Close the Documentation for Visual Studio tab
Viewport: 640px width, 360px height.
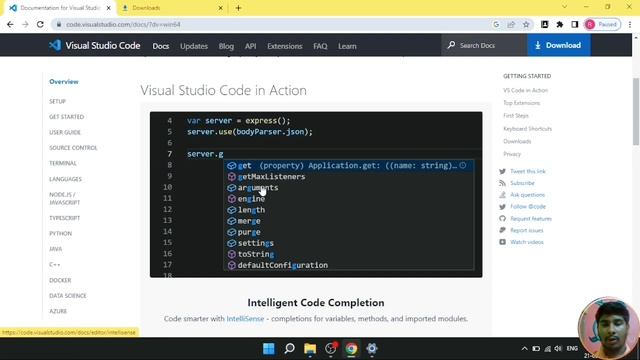(x=109, y=8)
